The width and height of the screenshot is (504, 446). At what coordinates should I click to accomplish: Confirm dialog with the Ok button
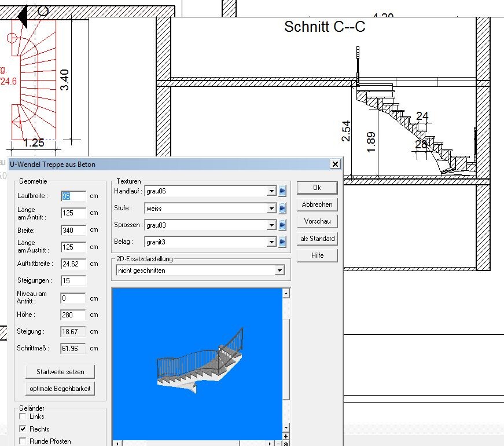click(x=317, y=188)
